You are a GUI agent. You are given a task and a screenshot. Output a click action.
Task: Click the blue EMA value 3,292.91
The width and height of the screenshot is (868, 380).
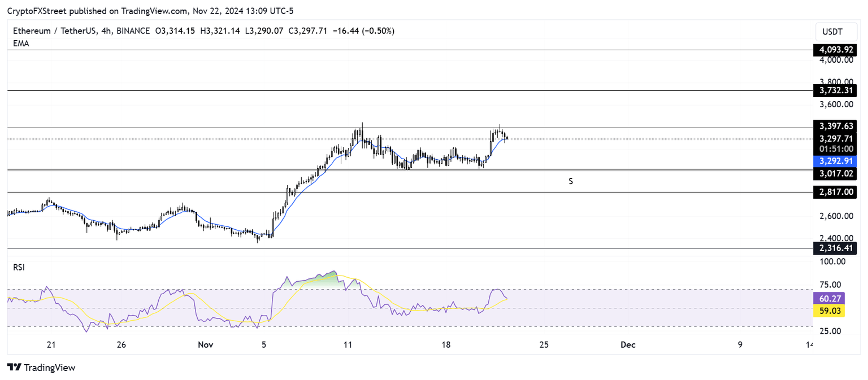pos(836,160)
